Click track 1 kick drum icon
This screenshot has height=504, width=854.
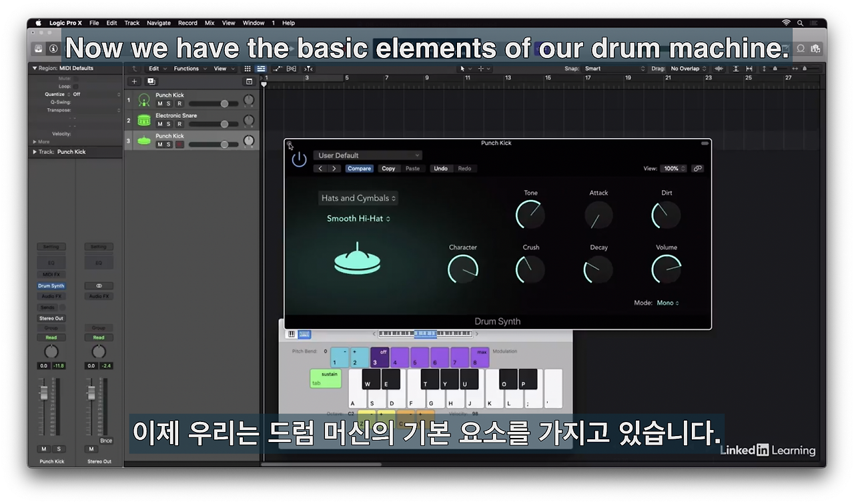click(144, 100)
